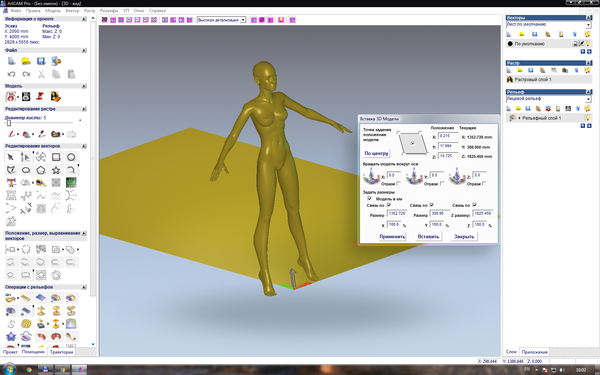Screen dimensions: 600x375
Task: Open the Модель menu
Action: (x=53, y=11)
